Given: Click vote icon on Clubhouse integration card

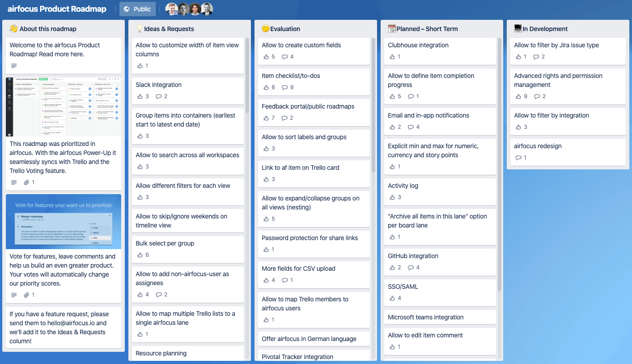Looking at the screenshot, I should point(392,57).
